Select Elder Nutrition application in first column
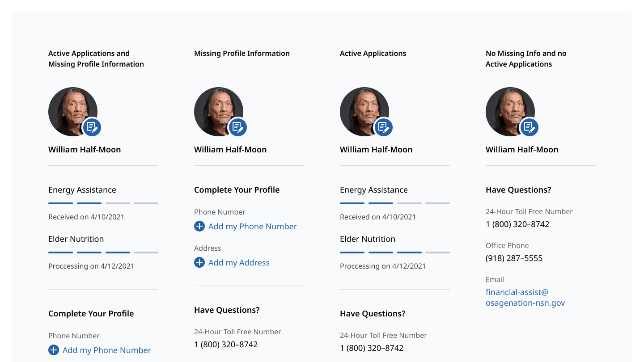This screenshot has width=644, height=362. point(76,239)
